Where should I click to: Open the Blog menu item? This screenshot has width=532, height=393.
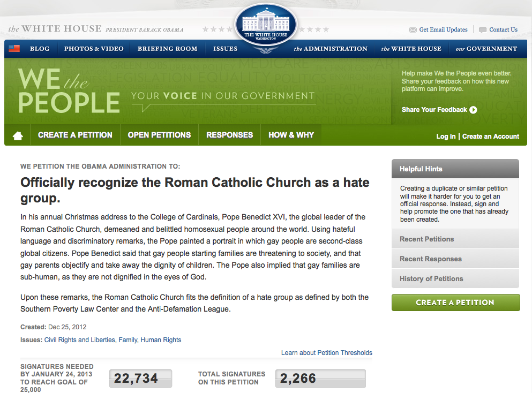(x=40, y=49)
